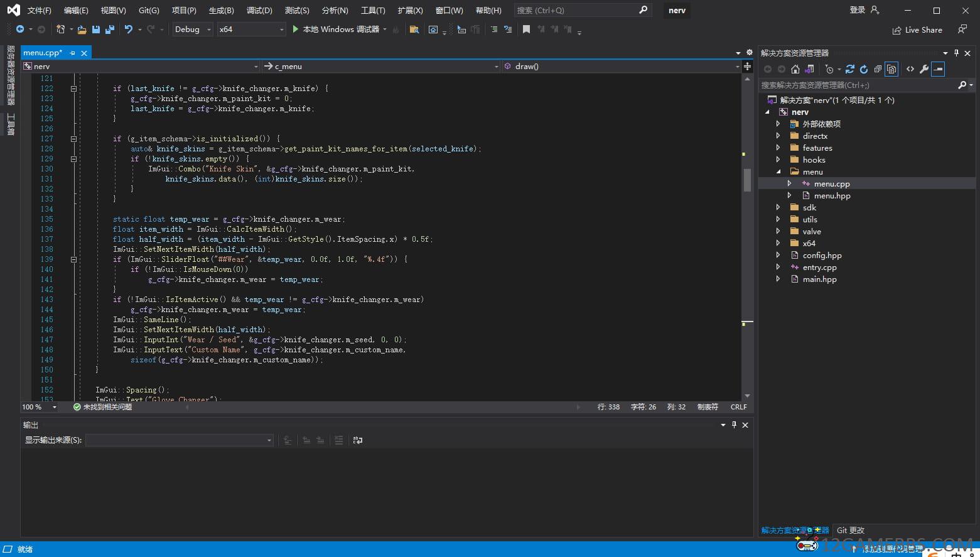Open Properties with the wrench icon
The width and height of the screenshot is (980, 557).
[x=924, y=69]
